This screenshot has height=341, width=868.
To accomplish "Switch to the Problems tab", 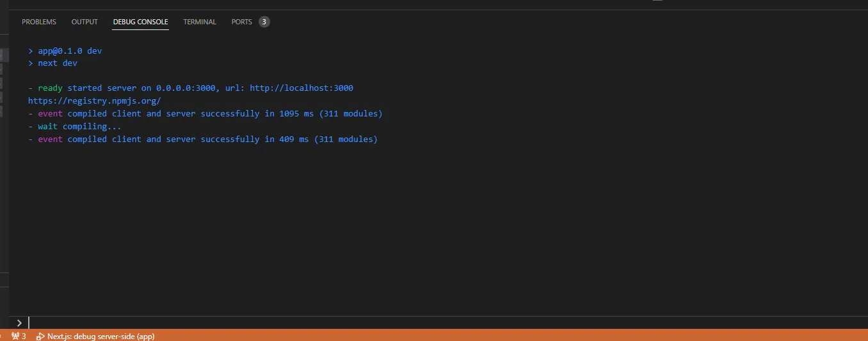I will coord(39,22).
